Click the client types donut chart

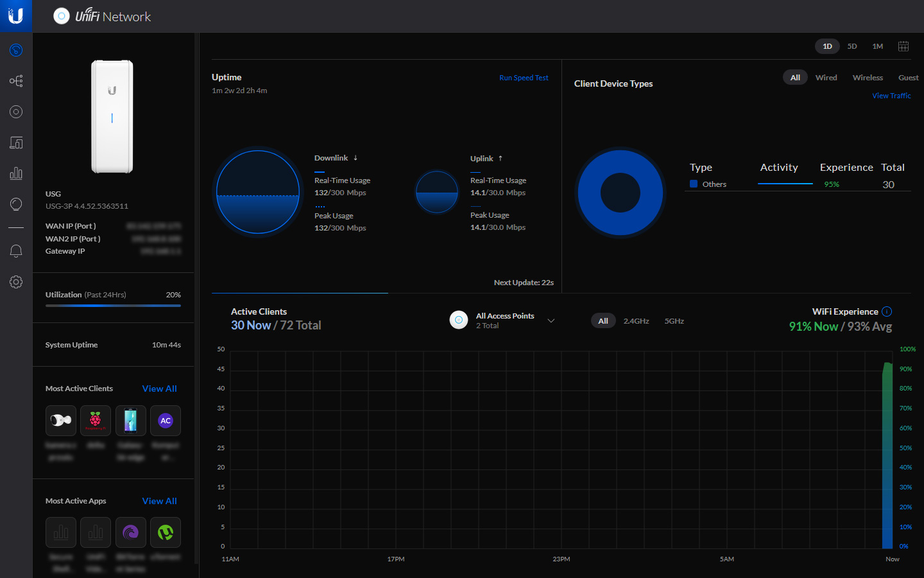(620, 193)
